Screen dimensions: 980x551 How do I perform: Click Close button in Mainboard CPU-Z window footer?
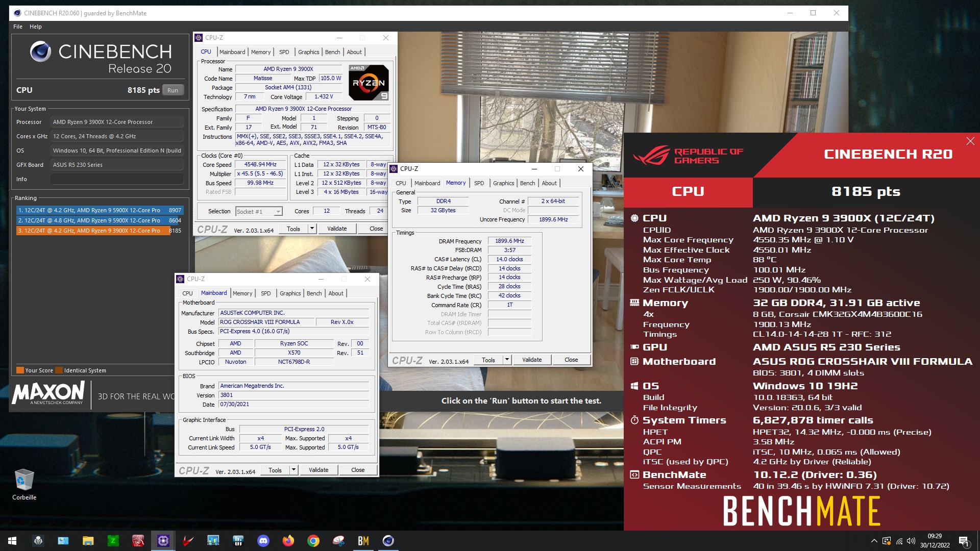(358, 470)
